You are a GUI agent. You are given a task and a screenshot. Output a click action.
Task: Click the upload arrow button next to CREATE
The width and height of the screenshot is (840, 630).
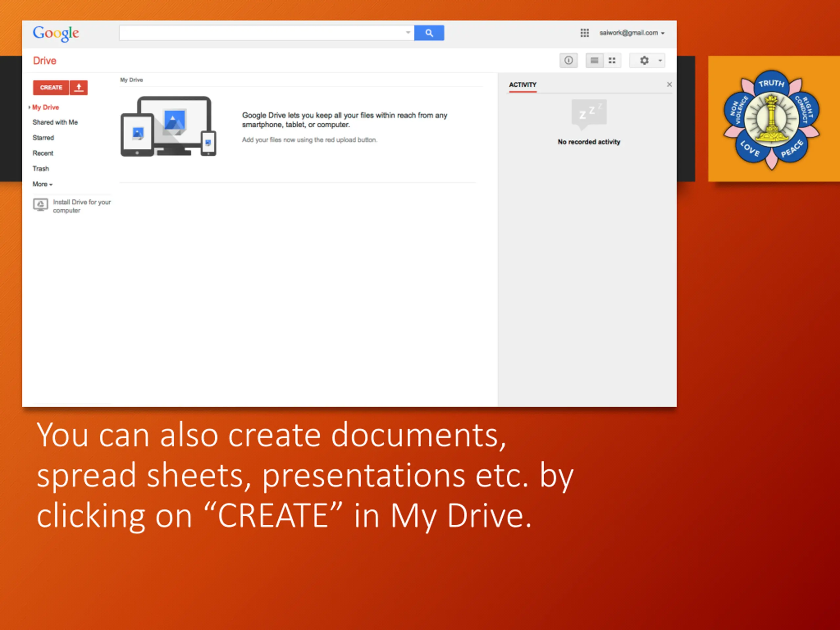[x=79, y=87]
